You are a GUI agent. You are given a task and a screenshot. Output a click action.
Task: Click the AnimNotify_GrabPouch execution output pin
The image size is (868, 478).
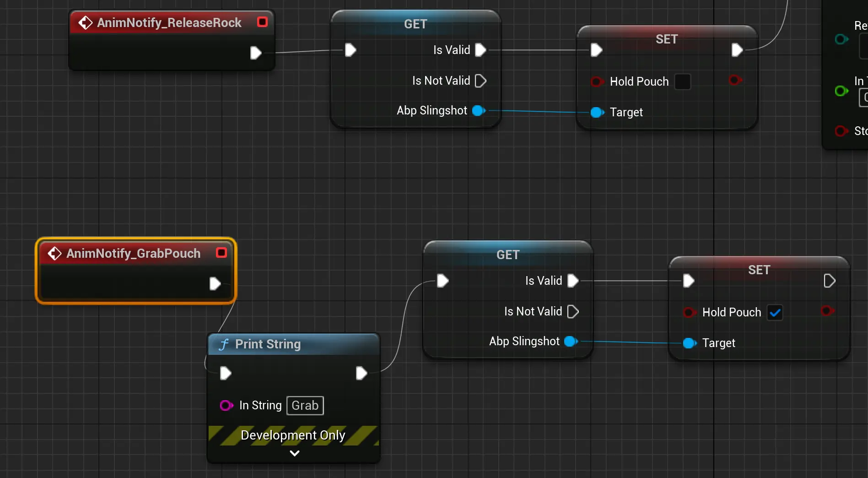tap(215, 283)
